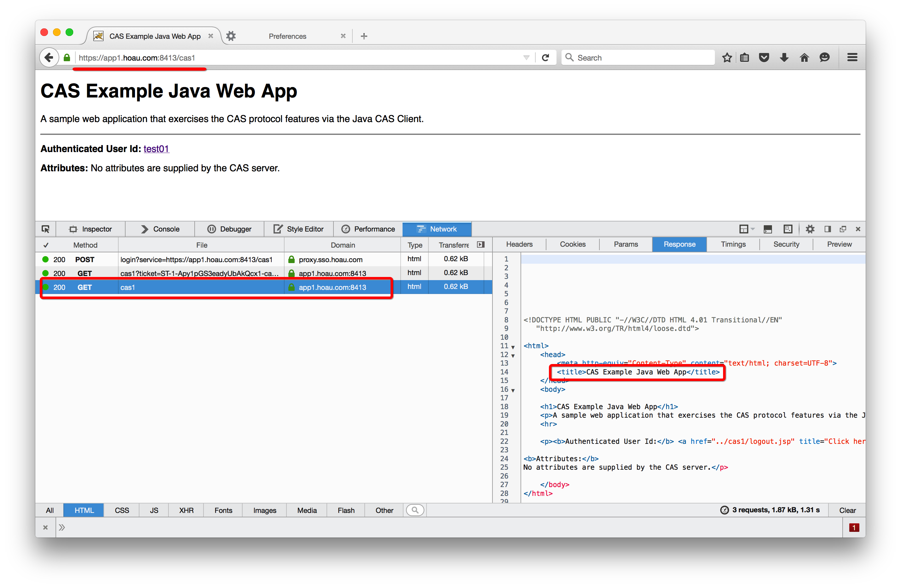Toggle the XHR request filter
Viewport: 901px width, 588px height.
click(x=186, y=510)
